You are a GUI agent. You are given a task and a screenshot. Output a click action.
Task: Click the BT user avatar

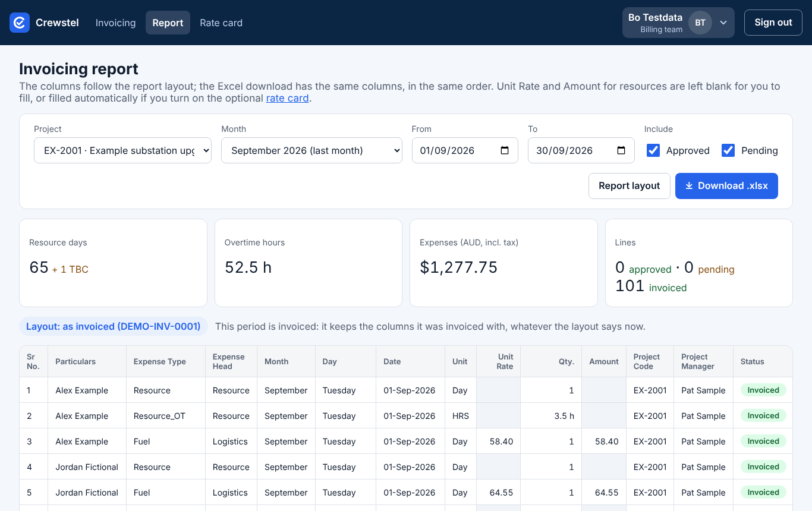[x=700, y=23]
